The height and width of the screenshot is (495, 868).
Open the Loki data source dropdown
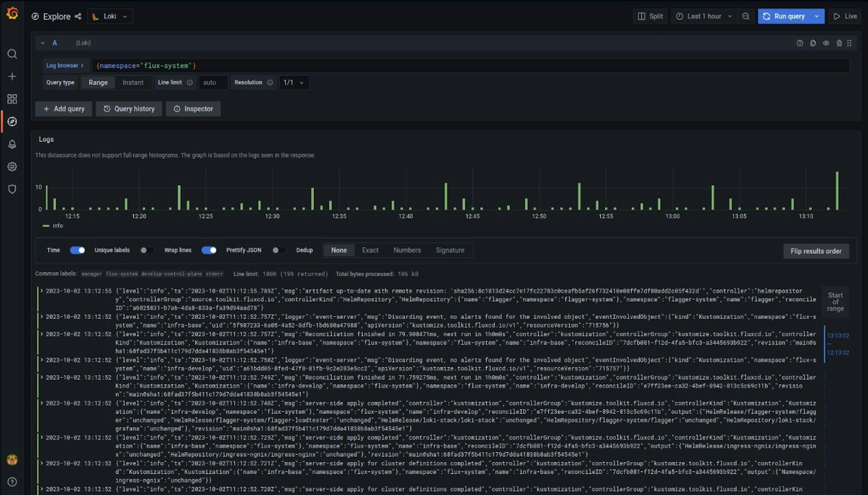click(x=109, y=16)
